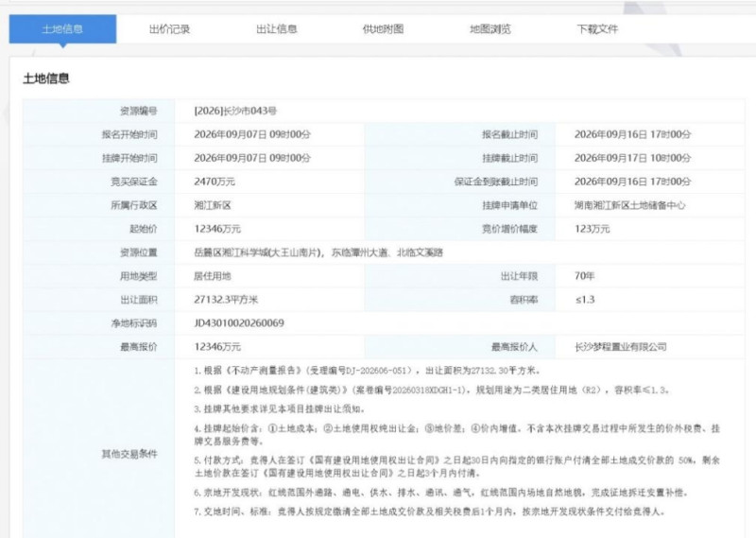Click the 资源位置 address text
The width and height of the screenshot is (756, 538).
318,252
